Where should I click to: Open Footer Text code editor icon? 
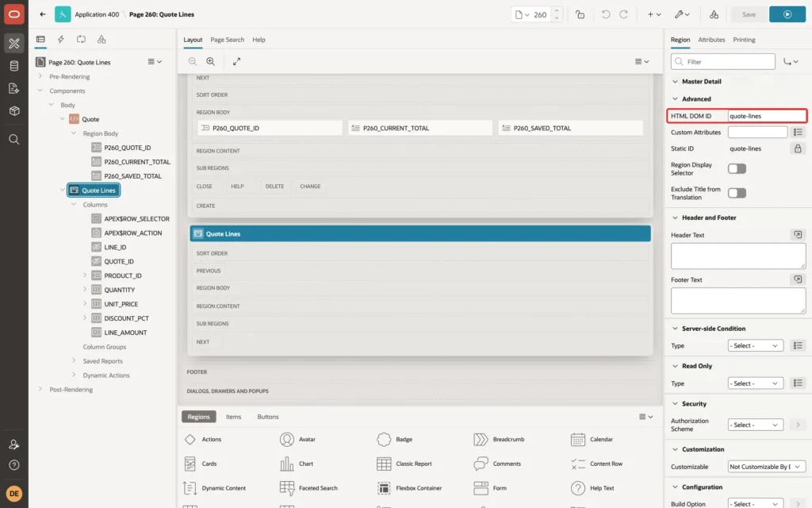click(x=798, y=279)
